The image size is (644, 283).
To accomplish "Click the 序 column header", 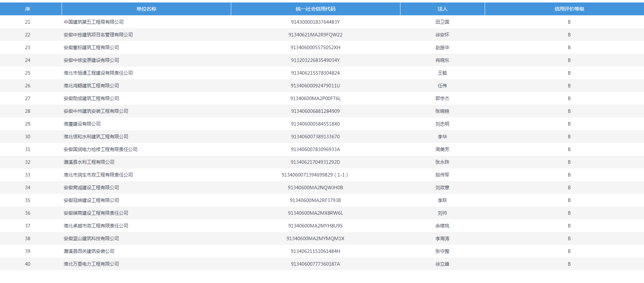I will [x=28, y=9].
